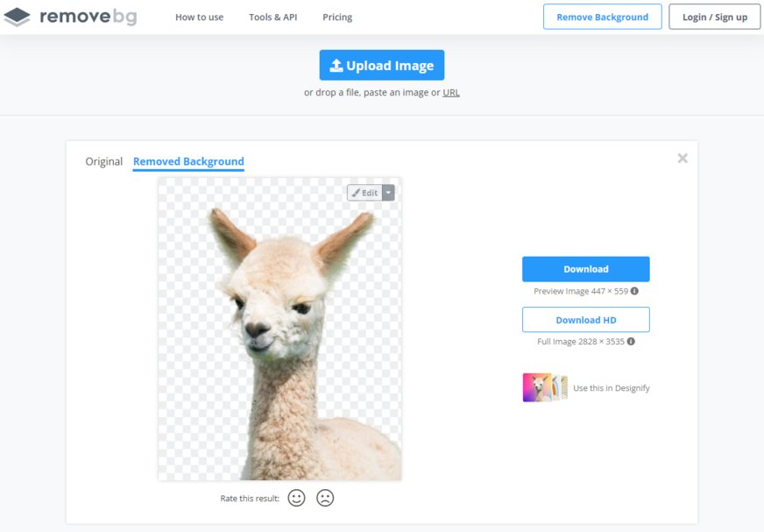Click the sad frowning rating face
This screenshot has height=532, width=764.
coord(325,498)
